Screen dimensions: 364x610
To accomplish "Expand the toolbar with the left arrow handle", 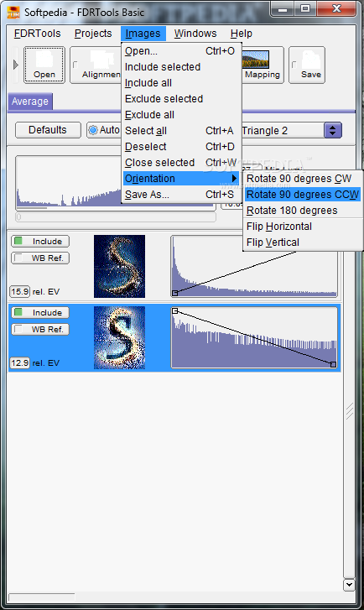I will pos(16,65).
